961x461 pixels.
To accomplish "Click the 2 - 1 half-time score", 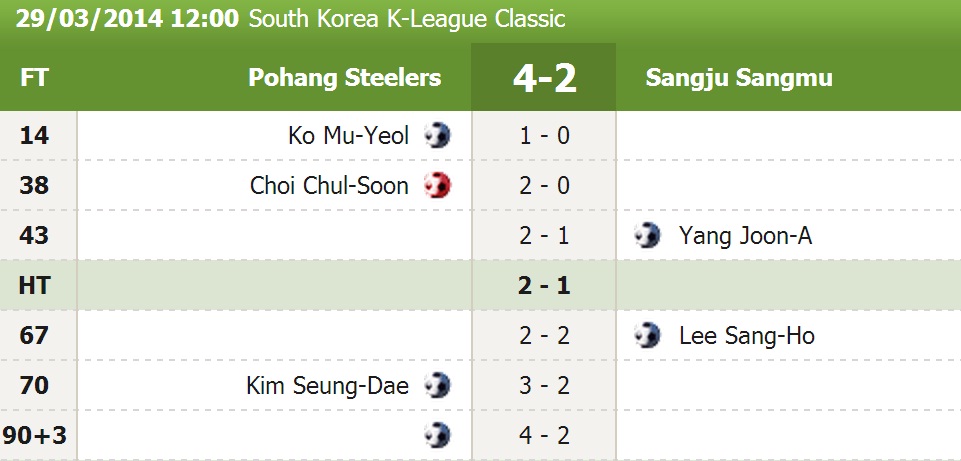I will pyautogui.click(x=544, y=285).
